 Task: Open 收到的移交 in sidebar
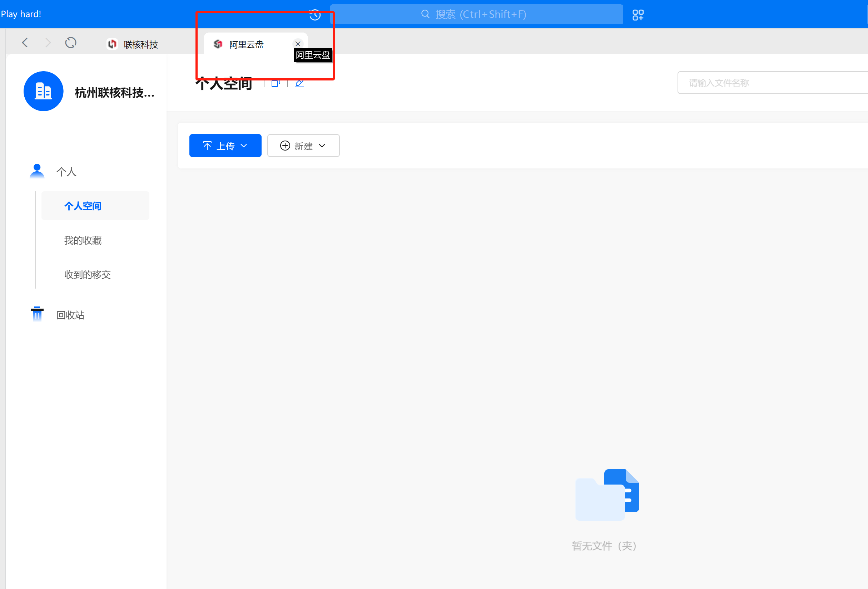tap(88, 275)
